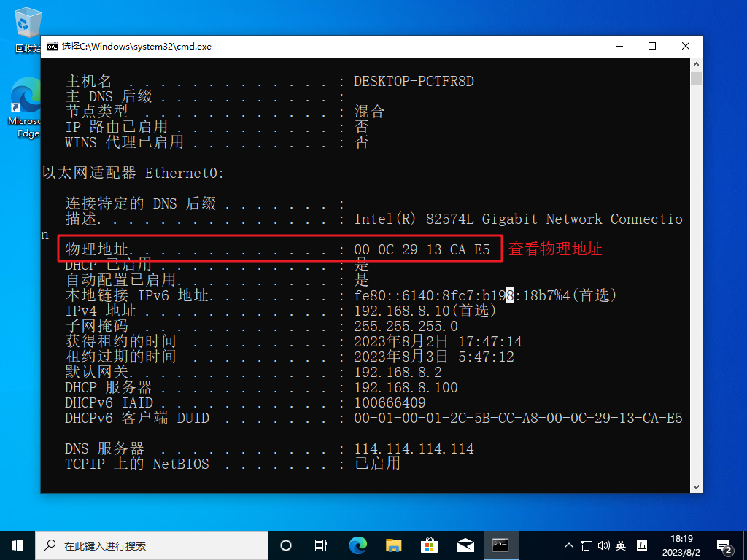Click the 节点类型 value 混合
The image size is (747, 560).
369,112
